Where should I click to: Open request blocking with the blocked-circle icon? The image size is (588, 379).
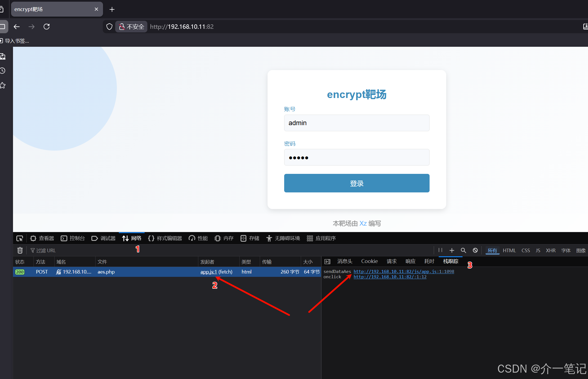pos(475,250)
